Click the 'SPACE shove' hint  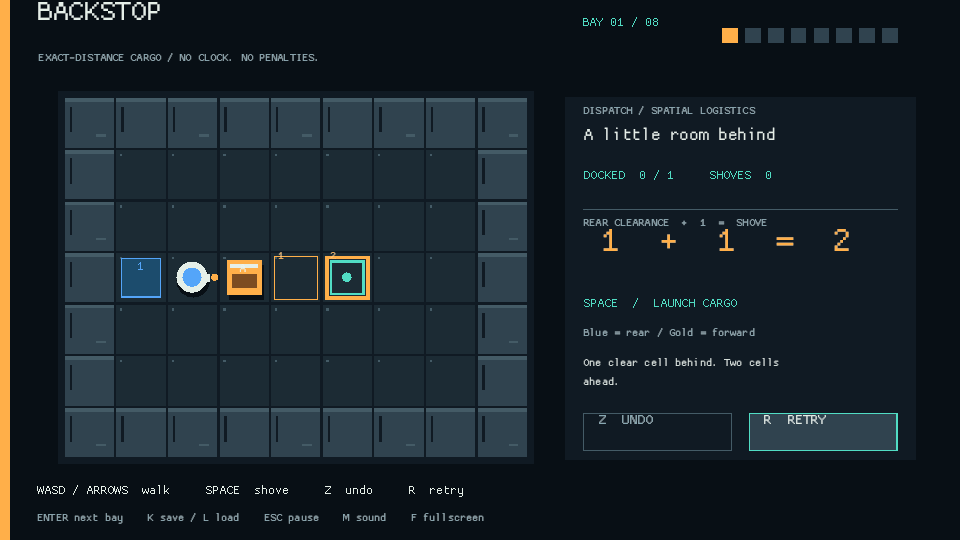coord(247,490)
